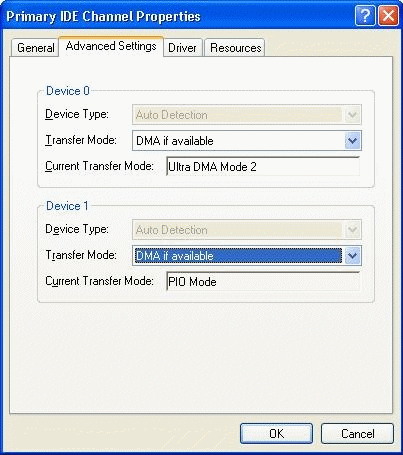
Task: Click Device 0 Device Type dropdown arrow
Action: [x=352, y=115]
